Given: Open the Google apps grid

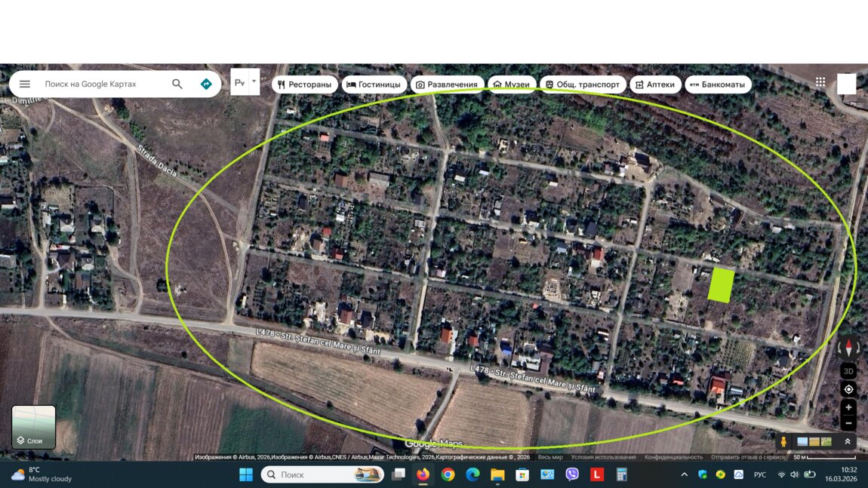Looking at the screenshot, I should (820, 83).
